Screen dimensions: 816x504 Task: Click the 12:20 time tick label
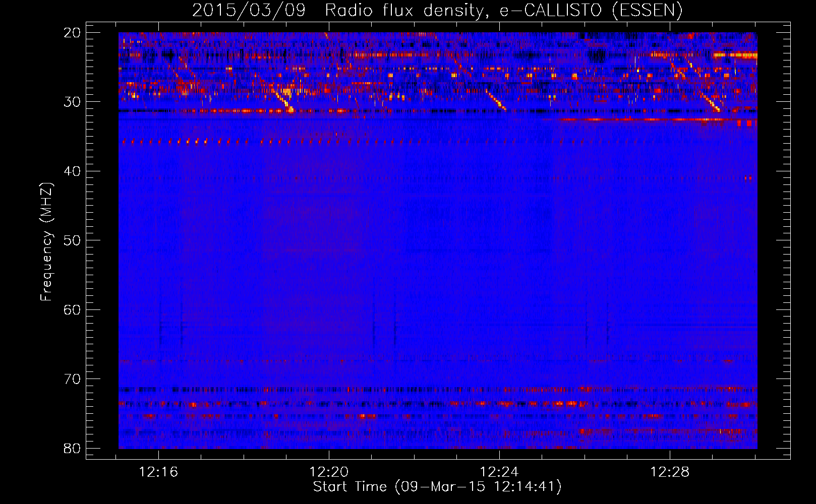(x=329, y=472)
